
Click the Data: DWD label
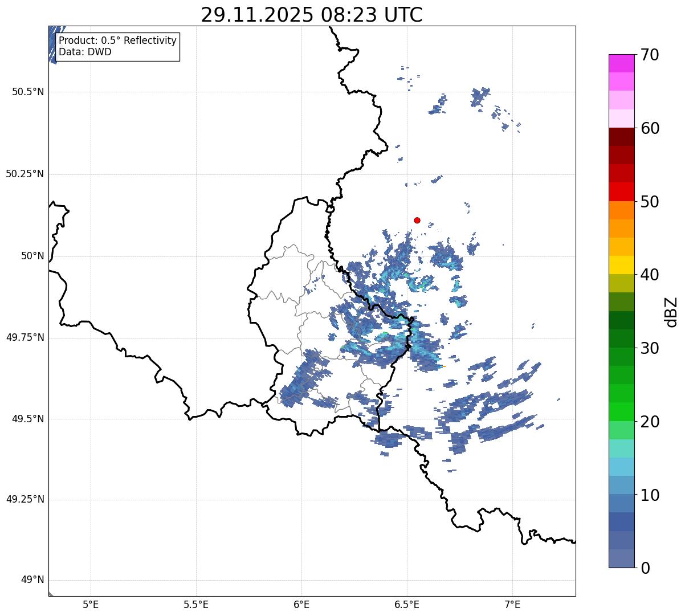85,52
